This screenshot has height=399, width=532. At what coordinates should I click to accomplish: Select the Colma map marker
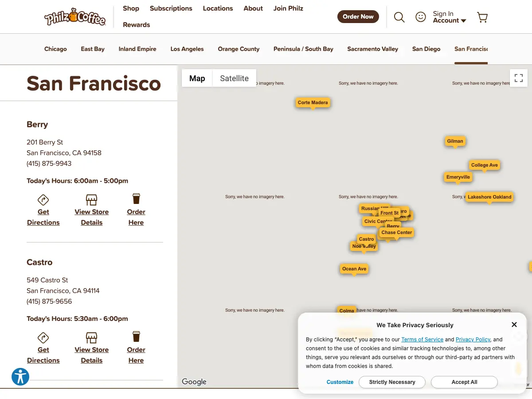point(347,311)
